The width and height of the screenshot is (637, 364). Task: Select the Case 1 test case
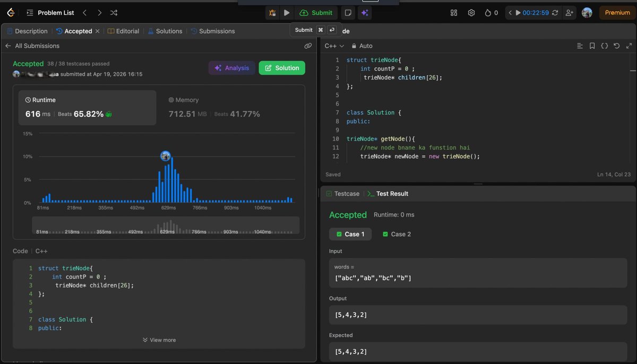click(350, 234)
